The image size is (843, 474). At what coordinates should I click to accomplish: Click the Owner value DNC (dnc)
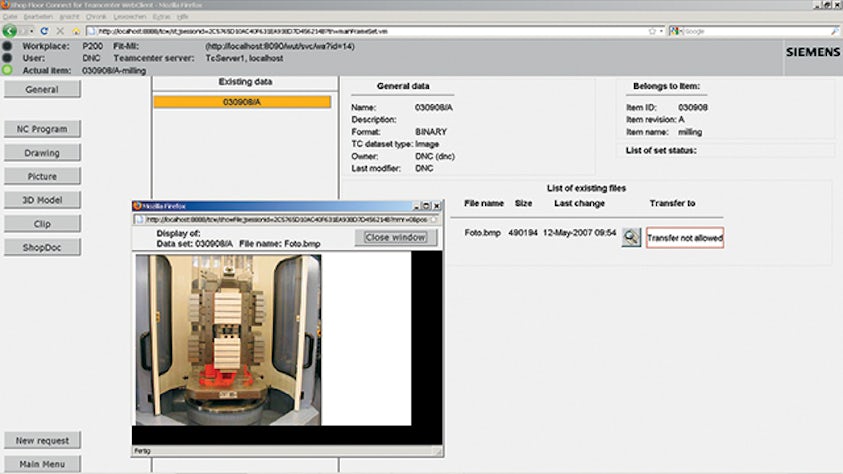click(x=435, y=156)
